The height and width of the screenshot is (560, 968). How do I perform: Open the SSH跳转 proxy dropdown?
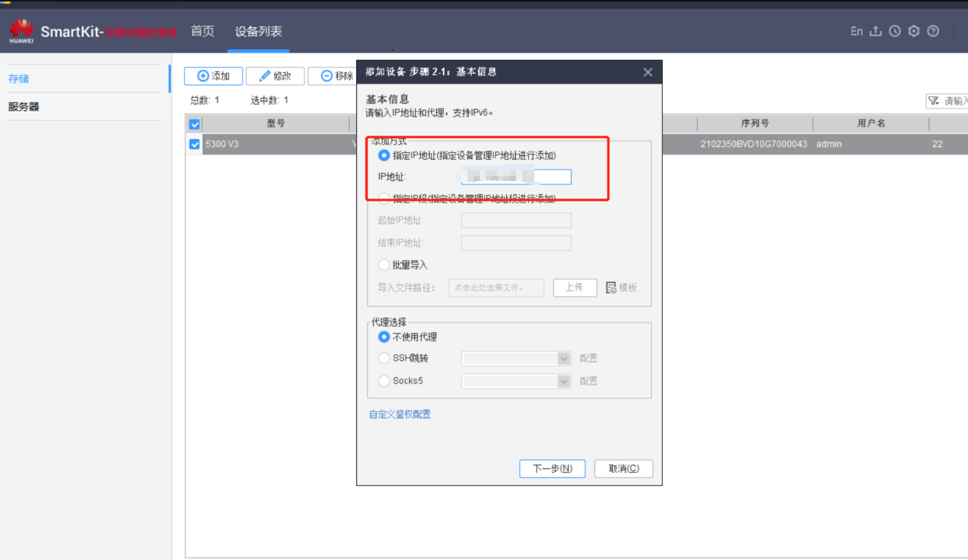point(516,358)
